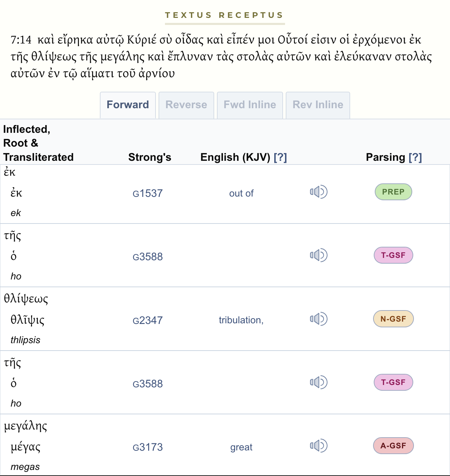The image size is (450, 476).
Task: Open help [?] beside English (KJV)
Action: (280, 157)
